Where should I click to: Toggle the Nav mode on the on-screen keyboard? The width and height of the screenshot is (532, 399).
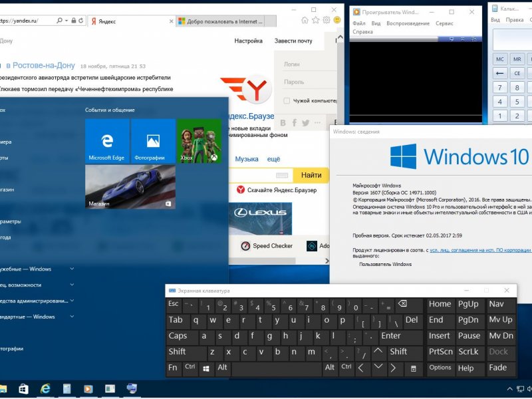501,305
